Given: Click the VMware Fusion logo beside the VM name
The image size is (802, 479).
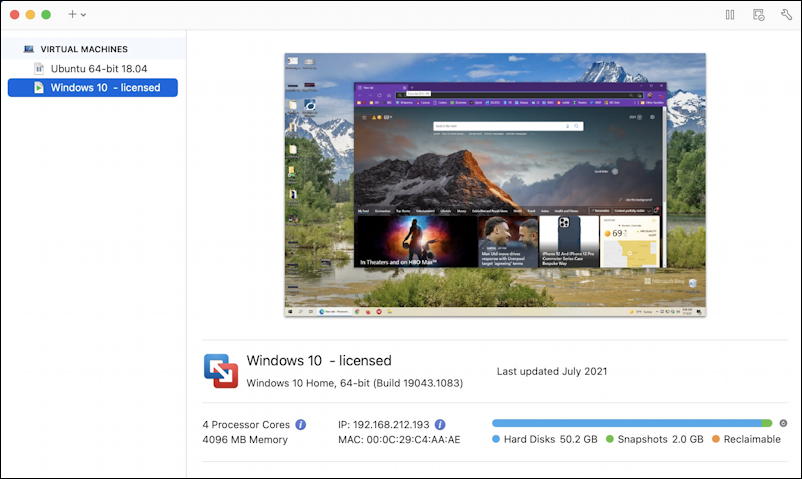Looking at the screenshot, I should pyautogui.click(x=220, y=370).
